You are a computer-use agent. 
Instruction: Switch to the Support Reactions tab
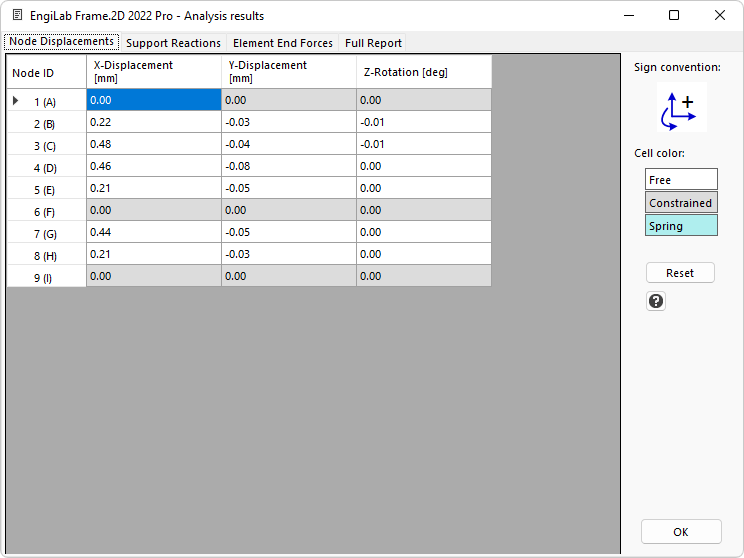coord(173,43)
